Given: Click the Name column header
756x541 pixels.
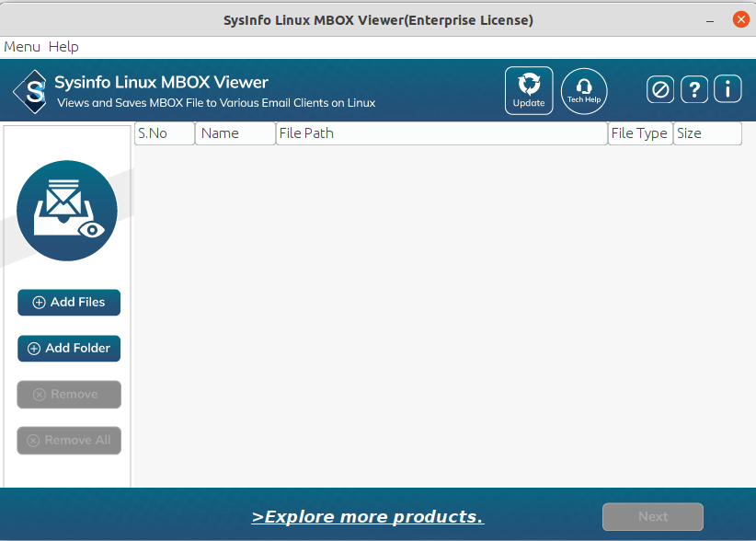Looking at the screenshot, I should (235, 133).
